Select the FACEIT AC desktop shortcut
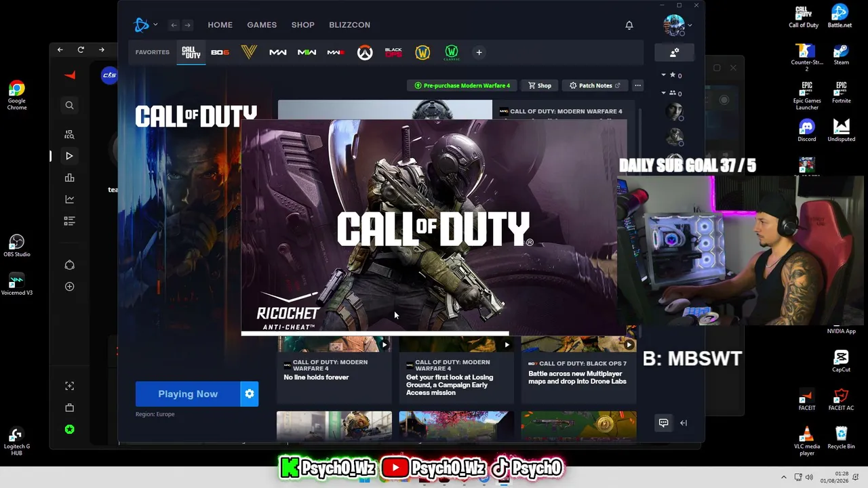 (x=841, y=400)
